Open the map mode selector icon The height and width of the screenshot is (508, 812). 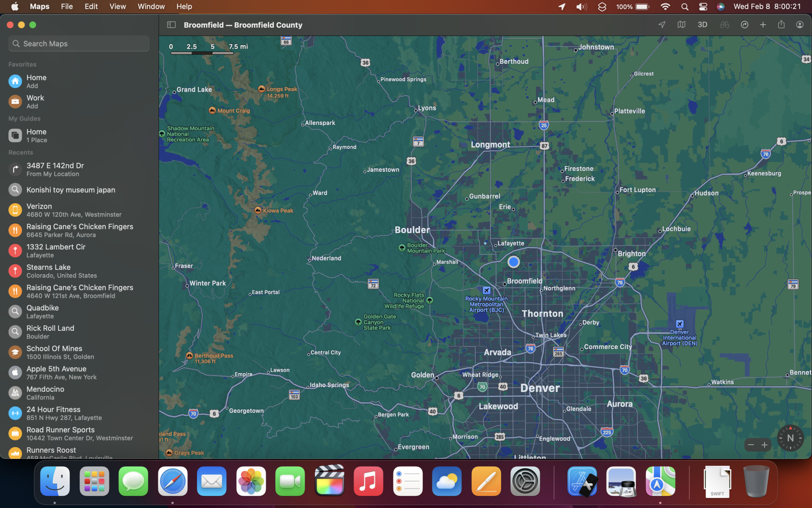(682, 25)
